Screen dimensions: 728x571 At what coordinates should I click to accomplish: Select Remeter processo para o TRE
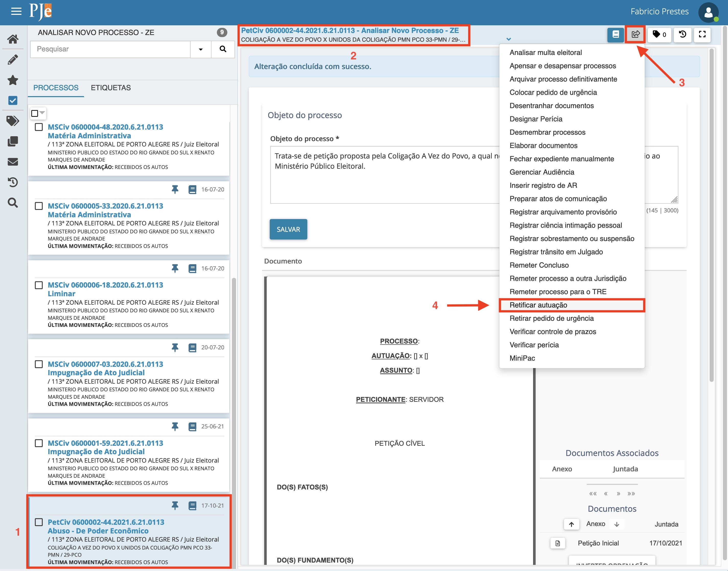(572, 292)
